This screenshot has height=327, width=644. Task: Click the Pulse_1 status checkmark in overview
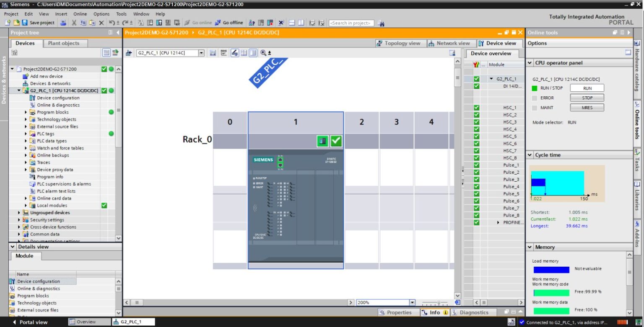tap(476, 165)
